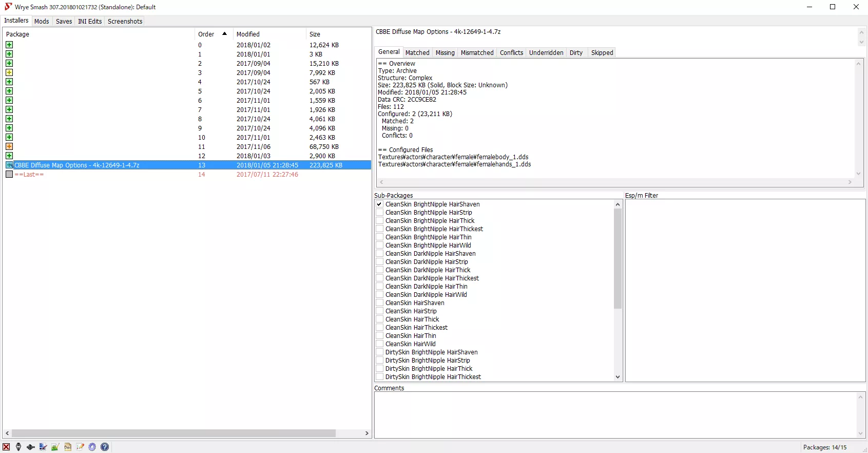Open Settings gear icon in status bar
Viewport: 868px width, 453px height.
pyautogui.click(x=92, y=447)
